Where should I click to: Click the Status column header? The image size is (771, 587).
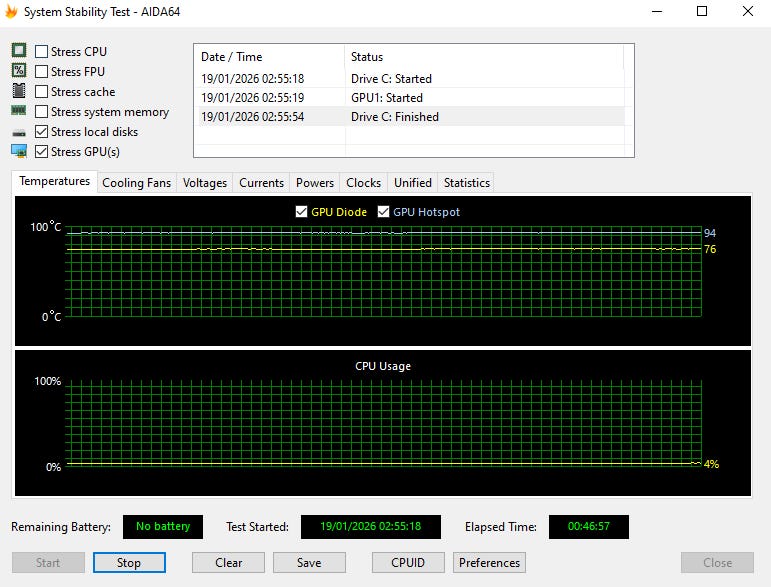484,57
